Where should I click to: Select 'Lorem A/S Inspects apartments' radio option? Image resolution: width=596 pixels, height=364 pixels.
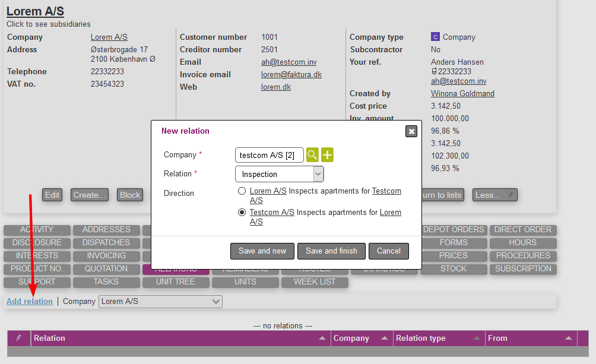click(x=242, y=191)
